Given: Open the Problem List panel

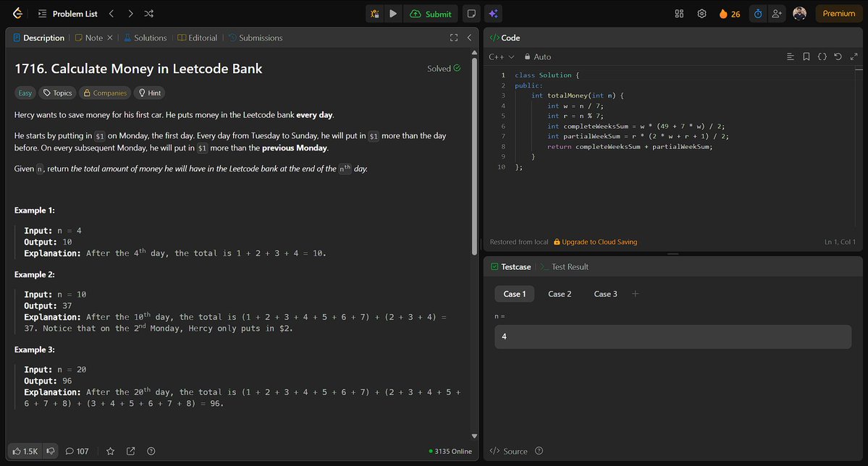Looking at the screenshot, I should (67, 14).
